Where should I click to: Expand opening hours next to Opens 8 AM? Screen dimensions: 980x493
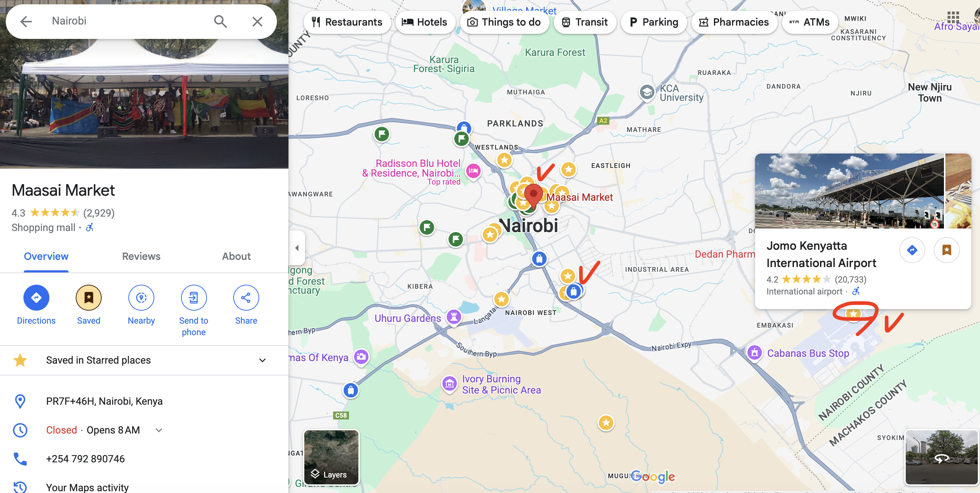click(159, 430)
